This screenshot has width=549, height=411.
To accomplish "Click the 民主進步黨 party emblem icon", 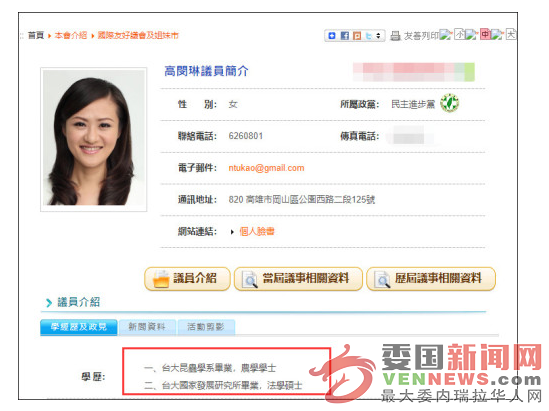I will pyautogui.click(x=449, y=103).
